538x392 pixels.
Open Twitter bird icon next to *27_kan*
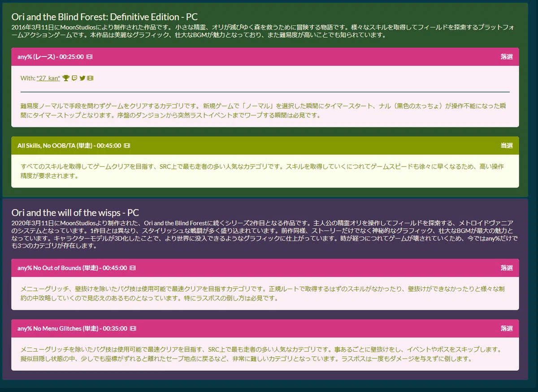[82, 78]
